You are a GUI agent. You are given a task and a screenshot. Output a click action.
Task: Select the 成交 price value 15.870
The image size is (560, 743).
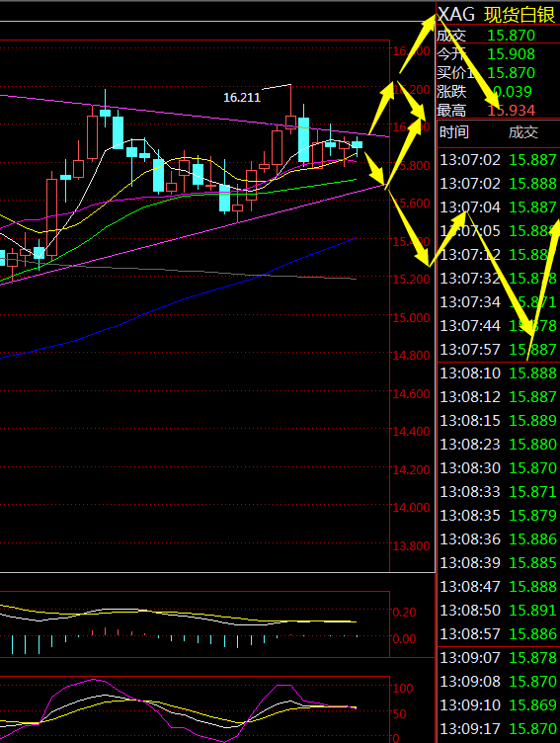point(511,36)
